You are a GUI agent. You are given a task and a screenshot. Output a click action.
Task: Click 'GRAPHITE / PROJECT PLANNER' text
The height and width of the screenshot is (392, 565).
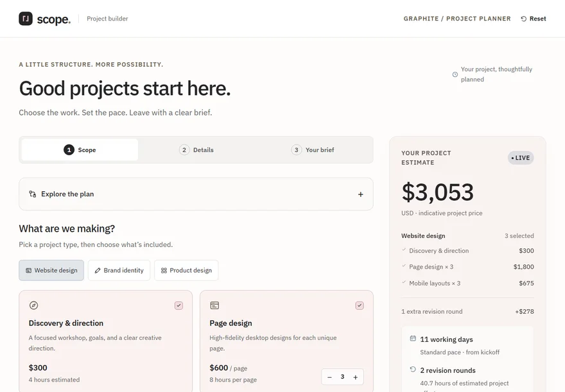click(x=457, y=19)
